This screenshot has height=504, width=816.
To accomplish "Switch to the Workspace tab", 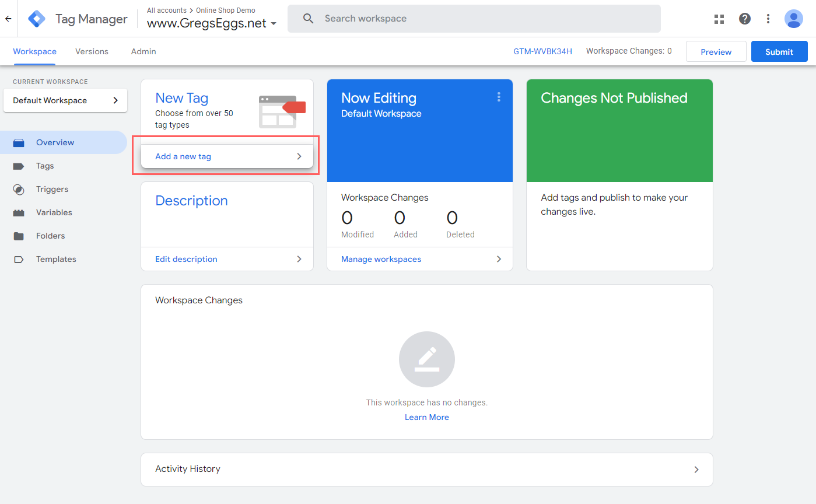I will 34,51.
